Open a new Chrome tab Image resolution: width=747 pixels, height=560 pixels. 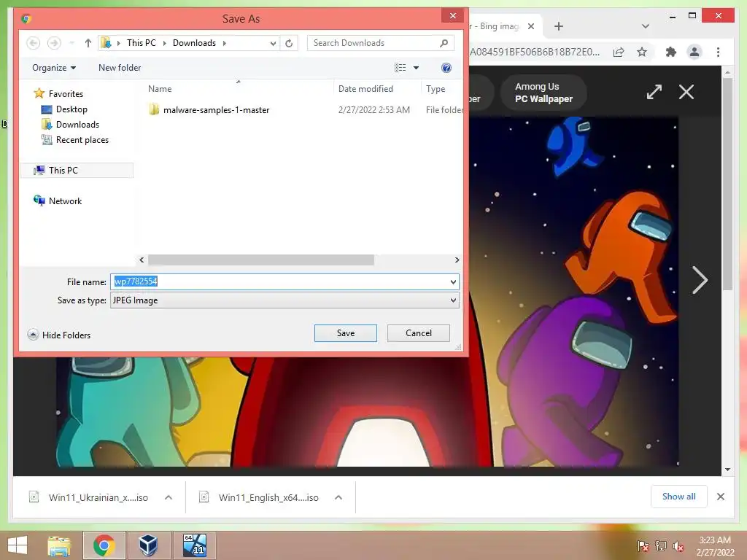click(559, 26)
